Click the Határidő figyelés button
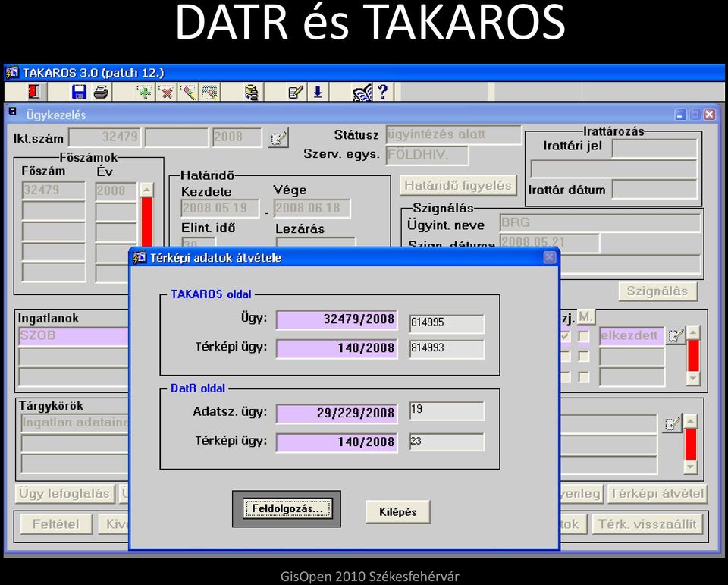 point(458,185)
